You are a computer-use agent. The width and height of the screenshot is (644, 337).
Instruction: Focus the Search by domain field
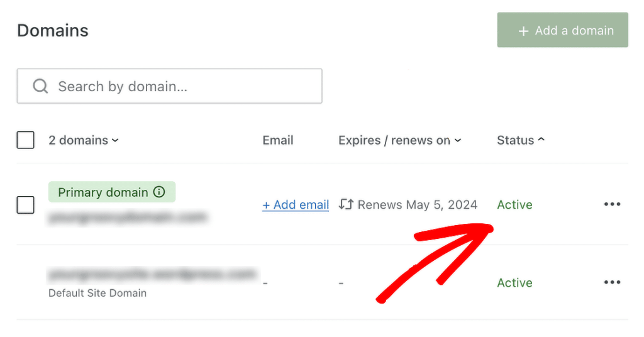[169, 86]
